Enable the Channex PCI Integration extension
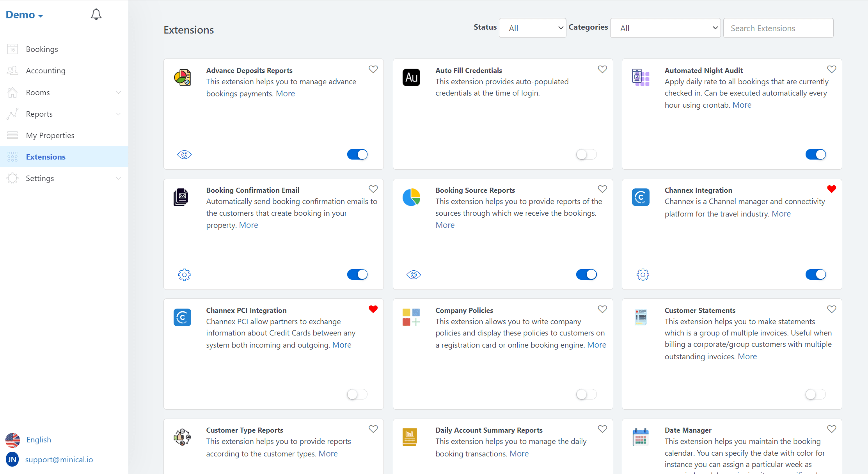 (x=357, y=394)
